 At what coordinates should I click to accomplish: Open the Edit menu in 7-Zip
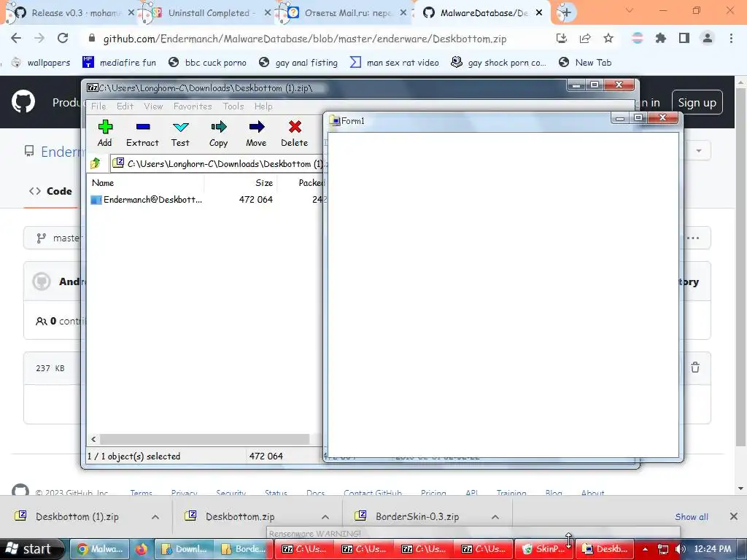click(125, 106)
